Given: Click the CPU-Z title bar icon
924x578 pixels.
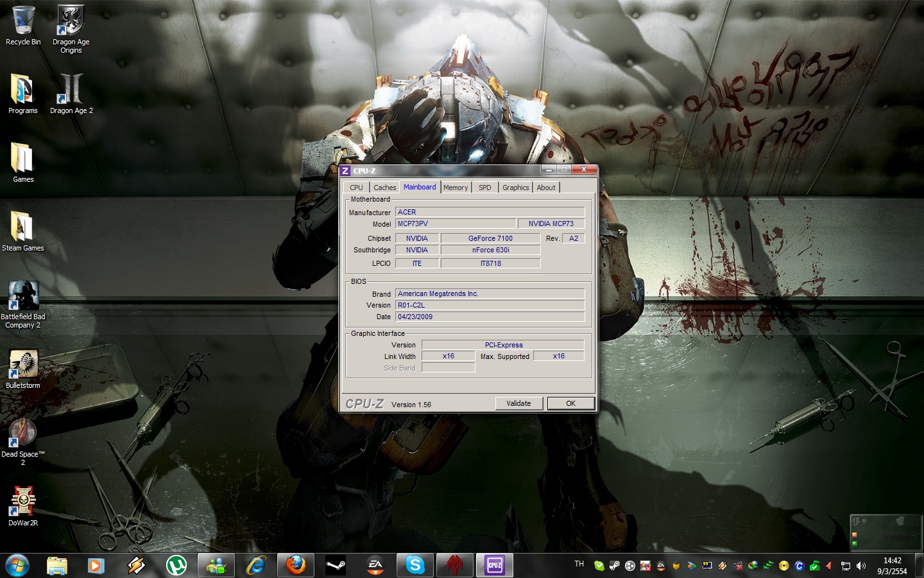Looking at the screenshot, I should [x=345, y=171].
